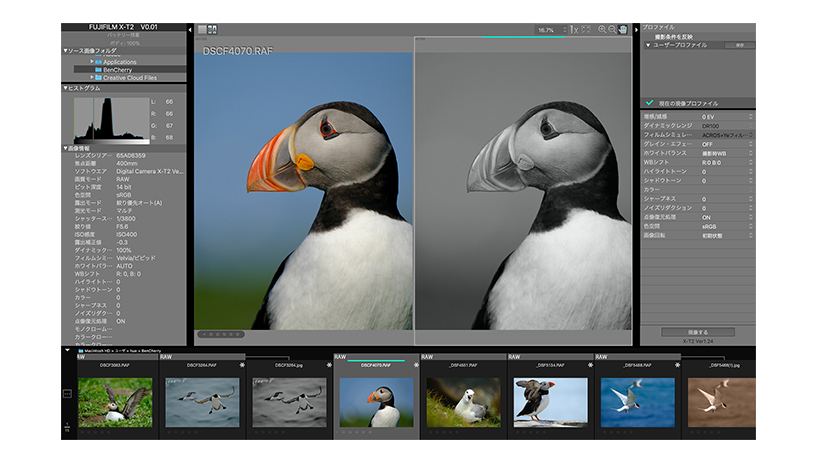Click conversion mark on DSCF4070.RAF thumbnail
This screenshot has width=816, height=463.
click(416, 365)
